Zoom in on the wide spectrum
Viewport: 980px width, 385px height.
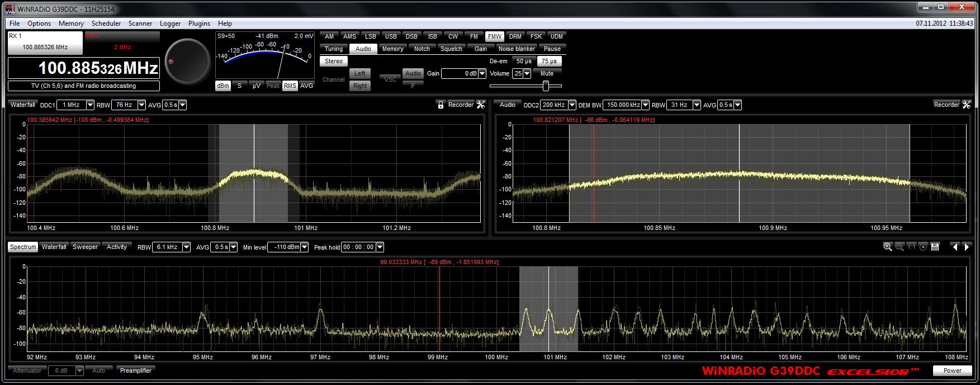(887, 247)
